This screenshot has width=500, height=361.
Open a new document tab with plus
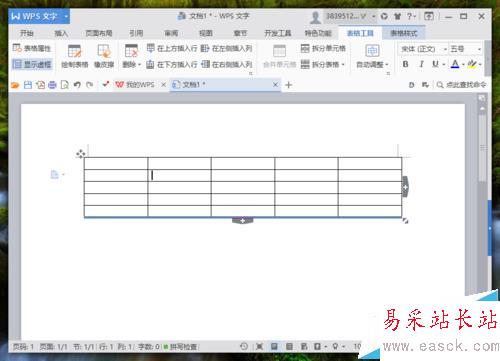[289, 85]
